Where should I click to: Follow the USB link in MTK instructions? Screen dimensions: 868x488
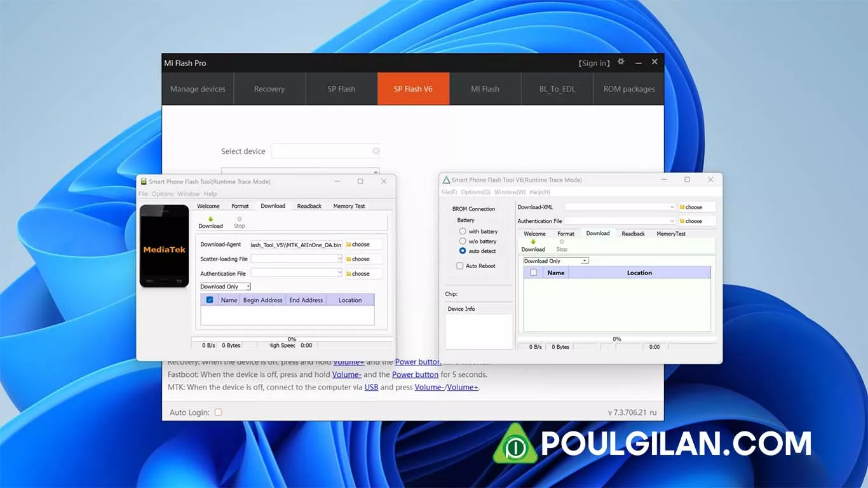click(371, 387)
